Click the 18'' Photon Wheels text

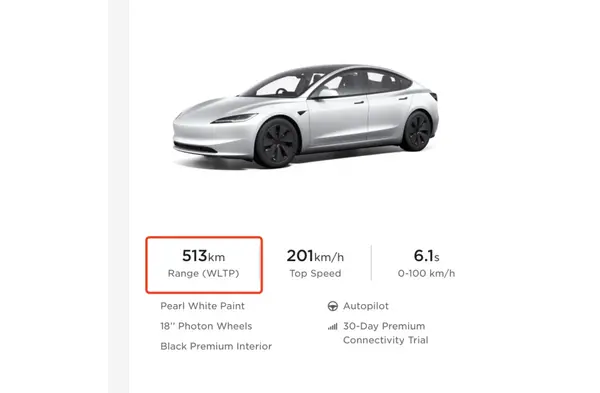(206, 326)
